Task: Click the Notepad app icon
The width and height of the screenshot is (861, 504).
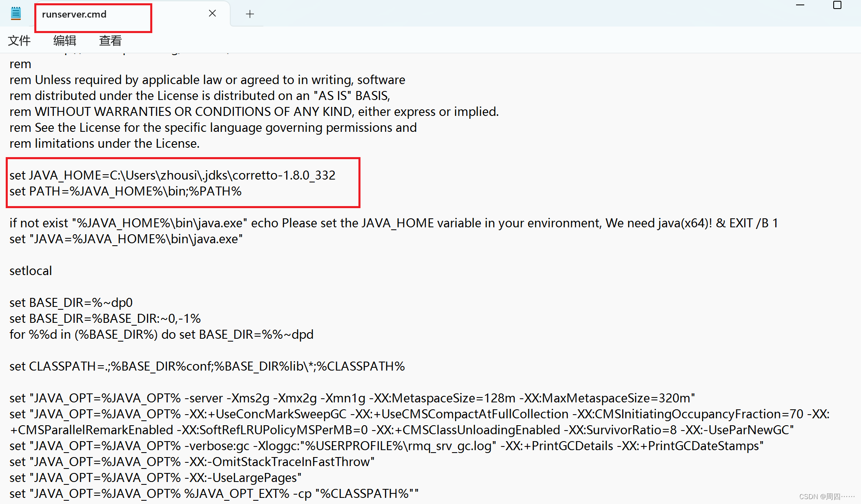Action: 16,13
